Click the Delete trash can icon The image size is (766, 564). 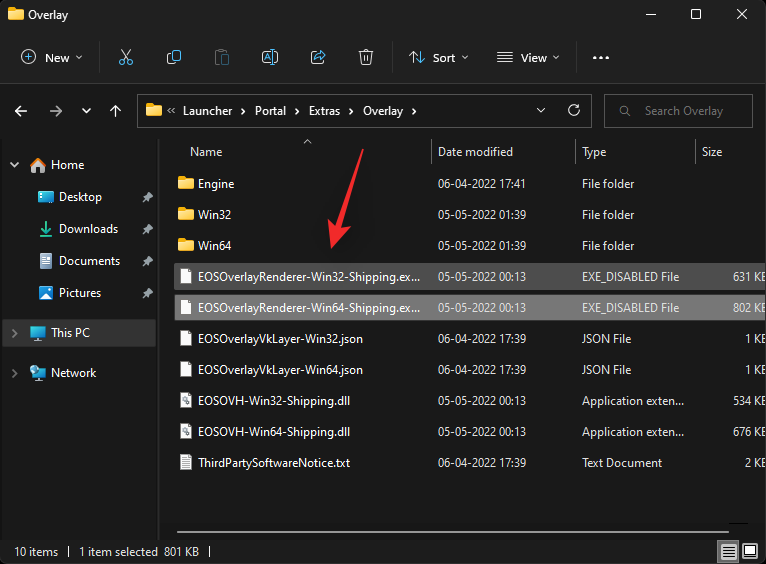(366, 57)
